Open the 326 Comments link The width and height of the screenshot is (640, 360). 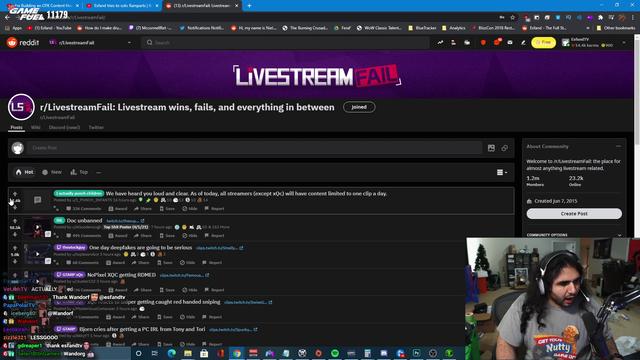(x=84, y=209)
